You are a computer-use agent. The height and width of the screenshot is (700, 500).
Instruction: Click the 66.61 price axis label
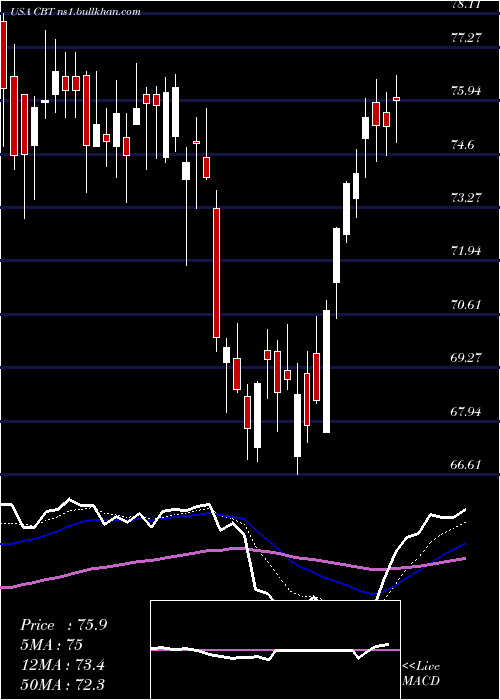coord(466,465)
